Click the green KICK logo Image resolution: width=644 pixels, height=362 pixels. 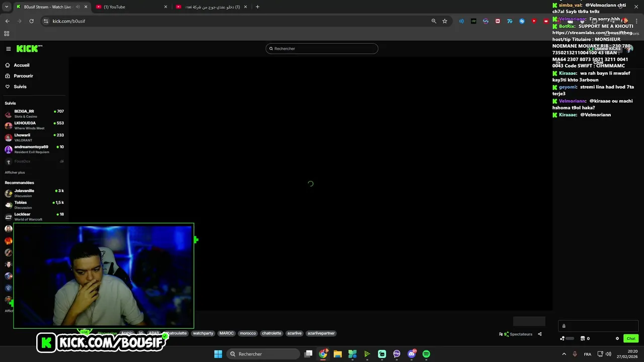tap(29, 49)
